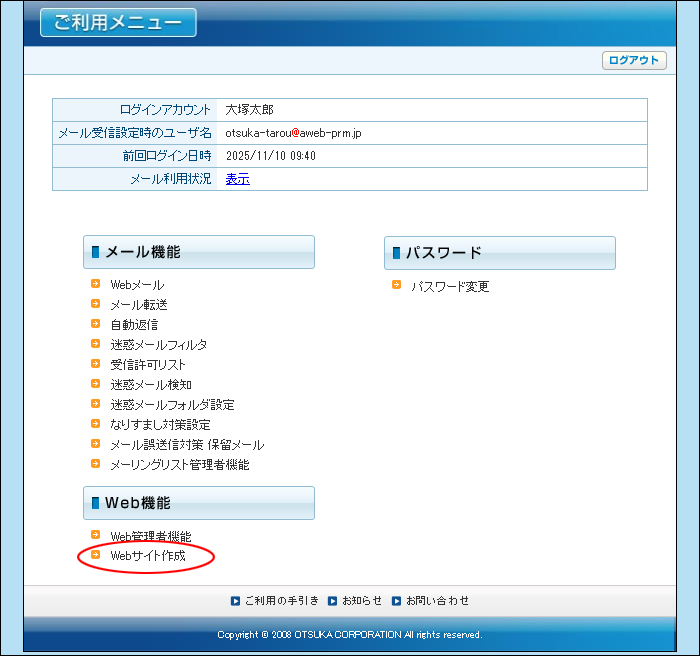Open the 表示 link for mail usage

[x=237, y=179]
